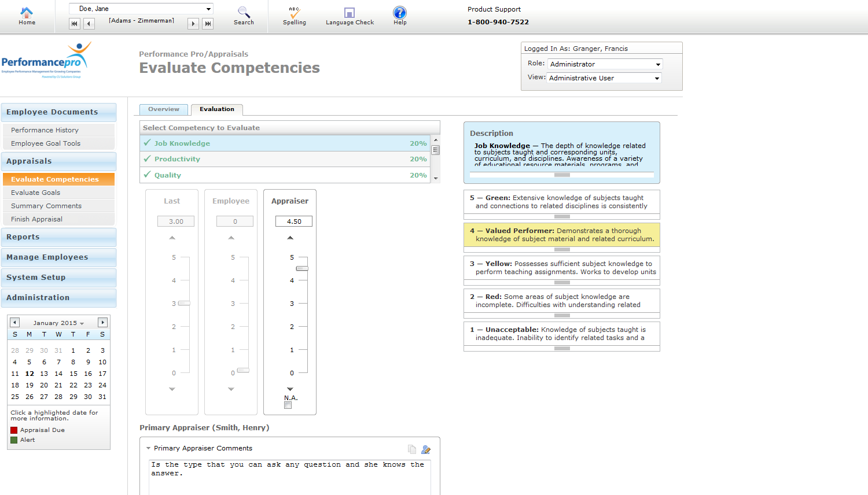Viewport: 868px width, 495px height.
Task: Choose 2 Red rating description
Action: click(562, 301)
